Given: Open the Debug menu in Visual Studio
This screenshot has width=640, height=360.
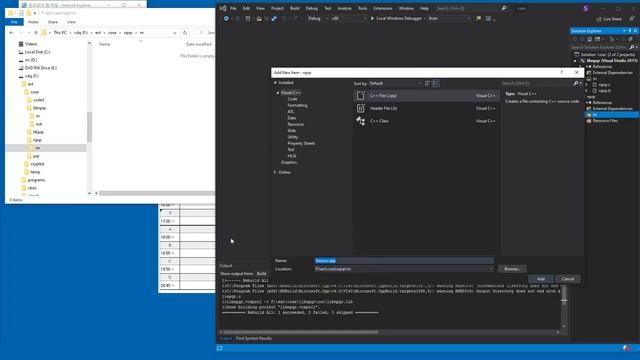Looking at the screenshot, I should click(x=312, y=8).
